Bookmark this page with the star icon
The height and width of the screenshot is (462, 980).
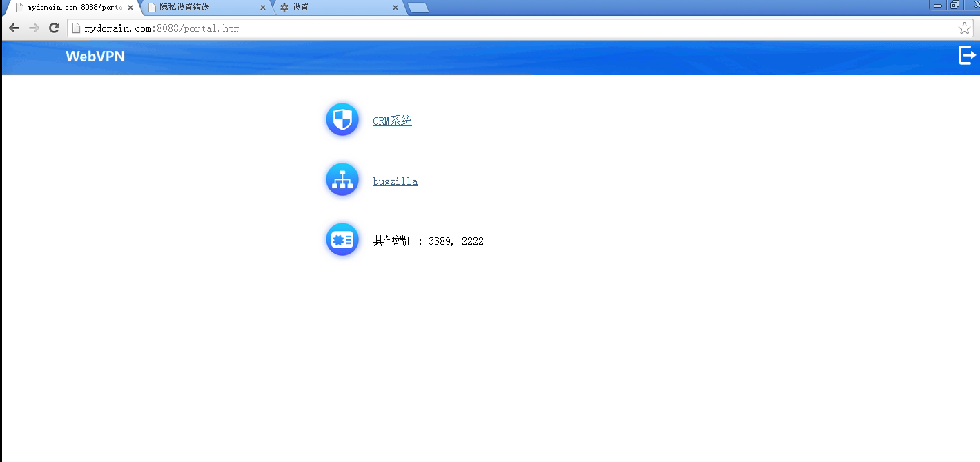(x=964, y=28)
